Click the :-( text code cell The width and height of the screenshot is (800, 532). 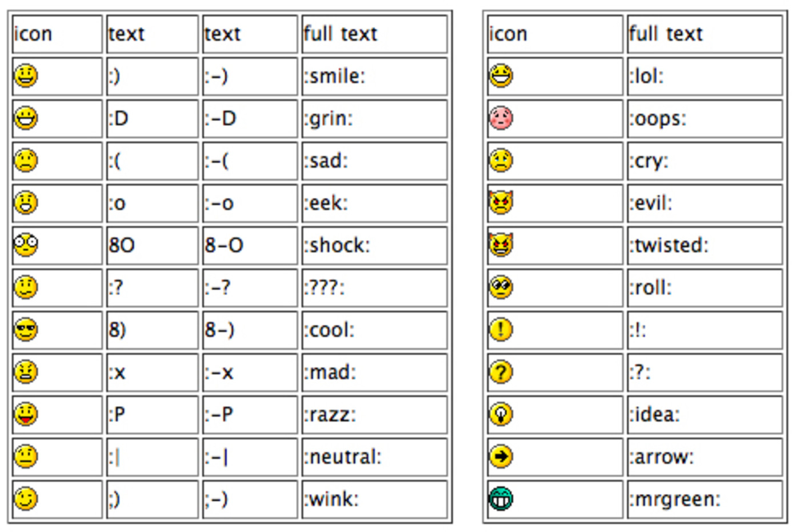pyautogui.click(x=249, y=161)
